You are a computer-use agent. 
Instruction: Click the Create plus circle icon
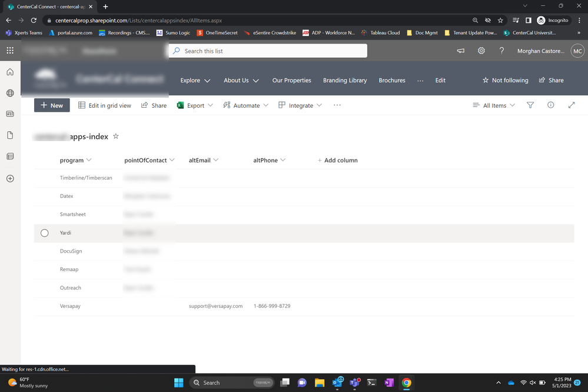(10, 178)
